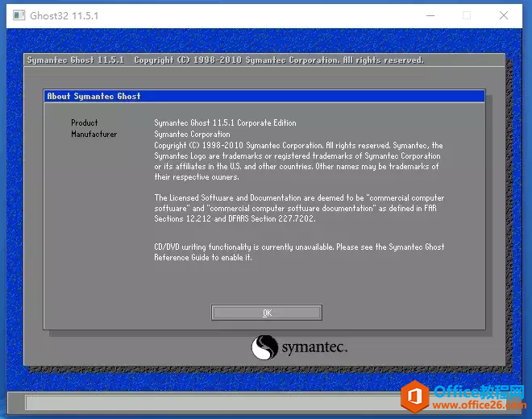Click the Symantec Ghost 11.5.1 copyright header
532x419 pixels.
225,60
